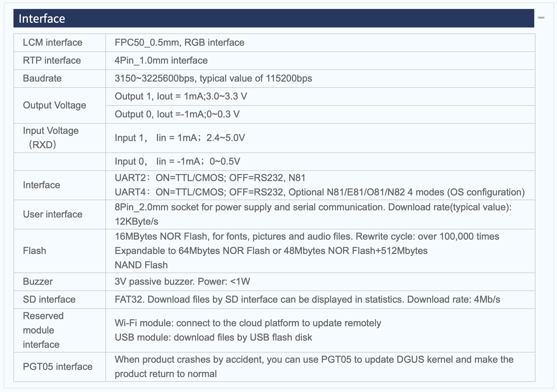The height and width of the screenshot is (392, 557).
Task: Click the Wi-Fi module description line
Action: pyautogui.click(x=248, y=323)
